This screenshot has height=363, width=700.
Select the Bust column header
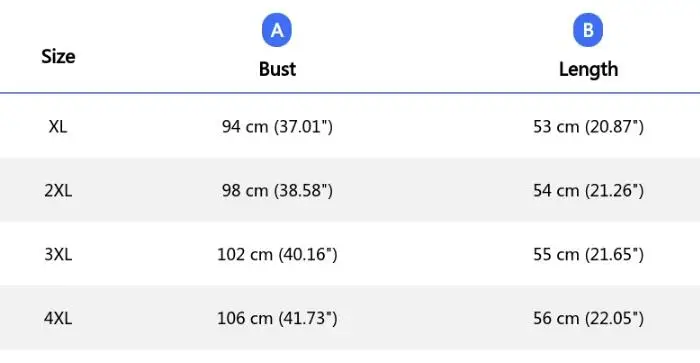pyautogui.click(x=277, y=69)
